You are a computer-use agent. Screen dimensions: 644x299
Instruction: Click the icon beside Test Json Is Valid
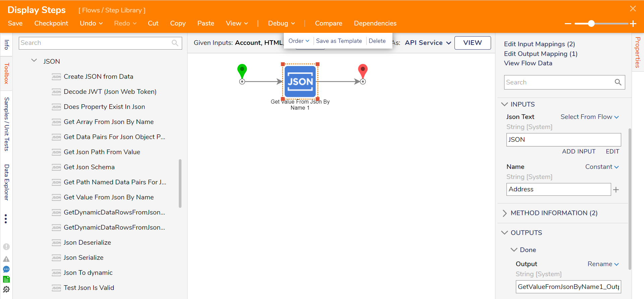56,288
